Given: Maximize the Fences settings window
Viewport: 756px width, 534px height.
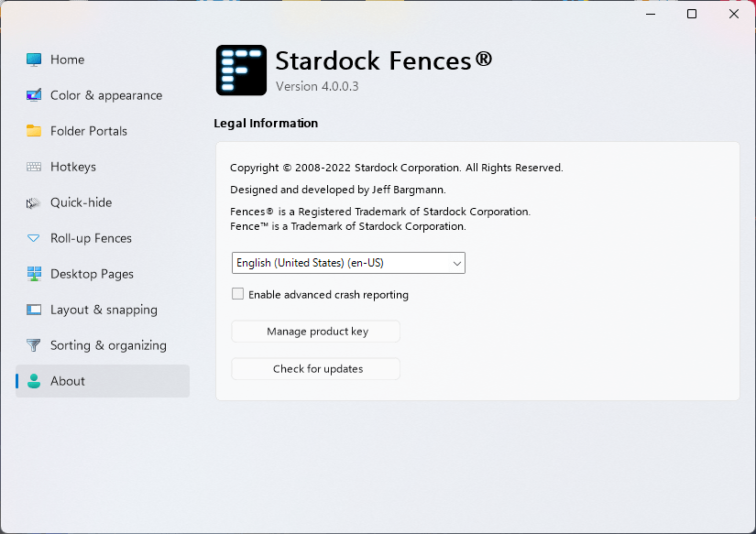Looking at the screenshot, I should pos(692,14).
